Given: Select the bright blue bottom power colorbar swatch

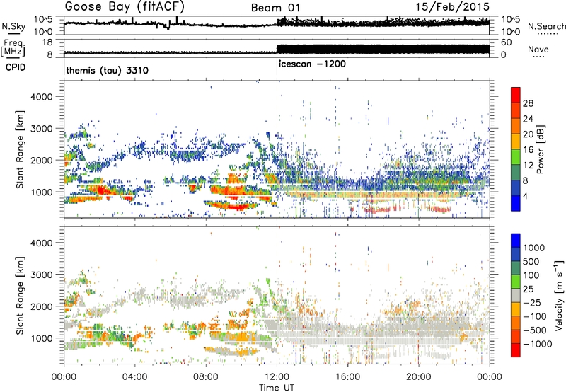Looking at the screenshot, I should tap(516, 204).
